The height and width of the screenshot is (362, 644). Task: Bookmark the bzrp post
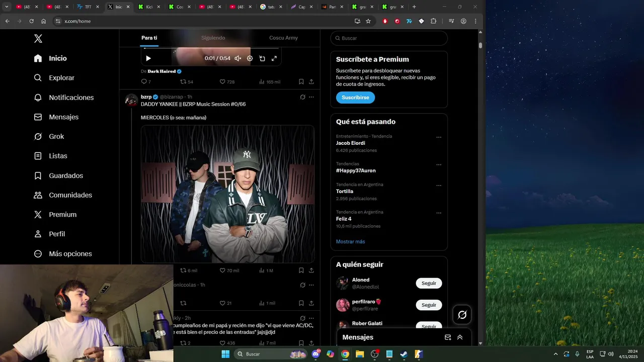coord(301,270)
